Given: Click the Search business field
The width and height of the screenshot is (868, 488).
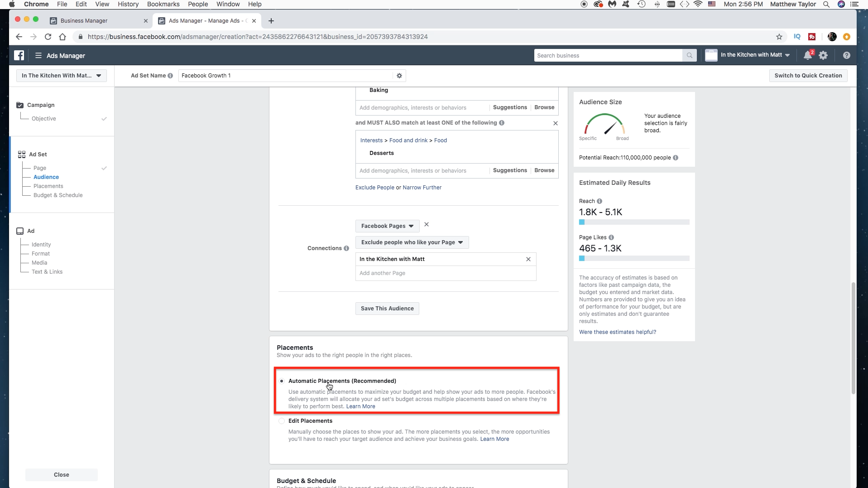Looking at the screenshot, I should click(x=608, y=55).
